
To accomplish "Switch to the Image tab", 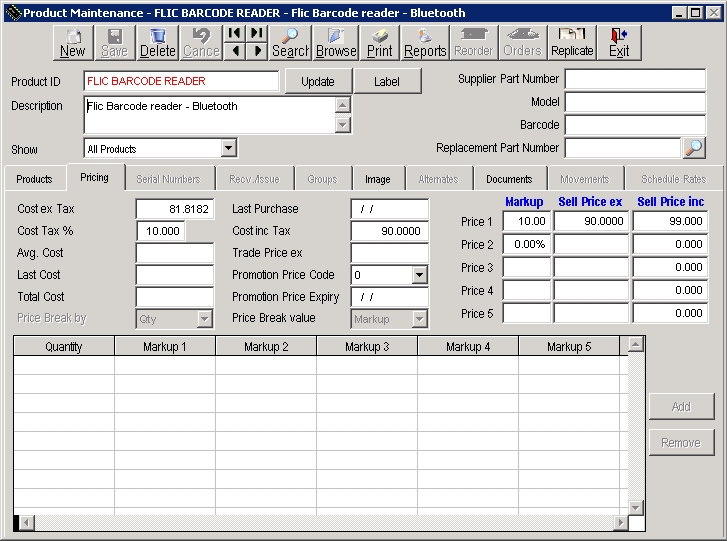I will click(378, 179).
